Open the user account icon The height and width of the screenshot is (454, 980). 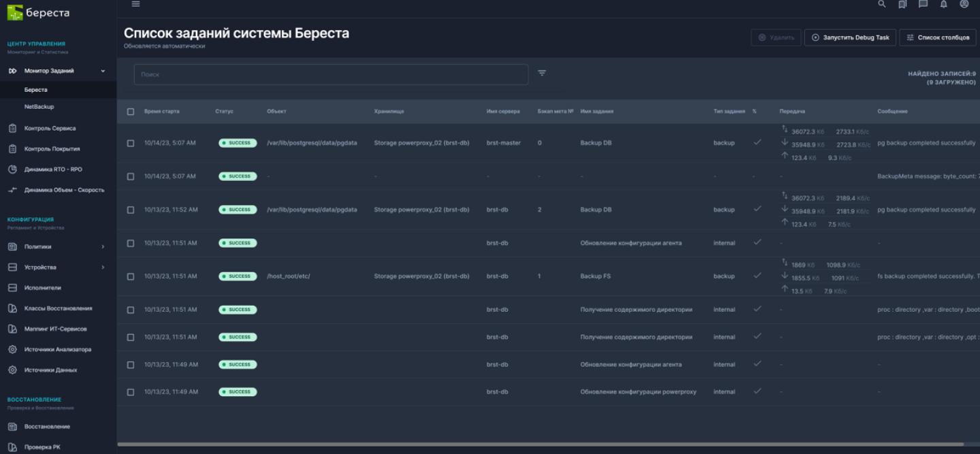964,4
